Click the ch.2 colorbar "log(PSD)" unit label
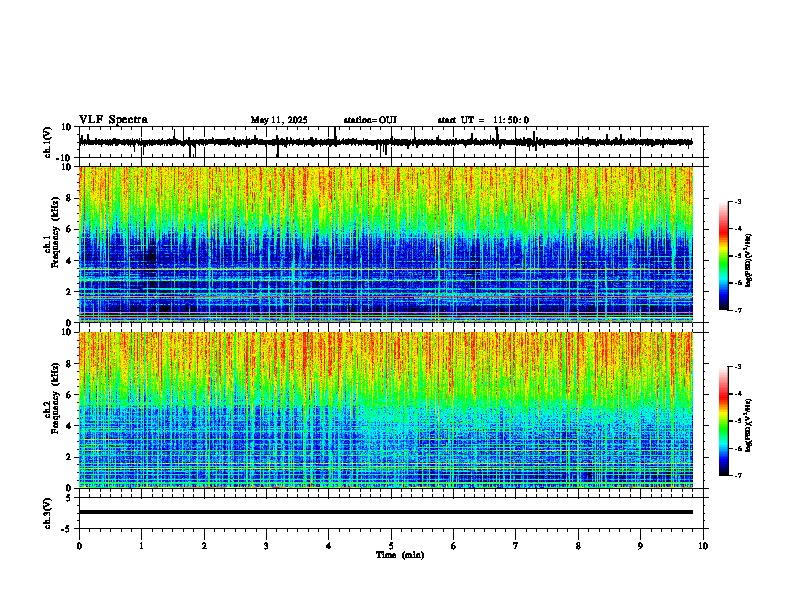Screen dimensions: 792x612 point(749,426)
